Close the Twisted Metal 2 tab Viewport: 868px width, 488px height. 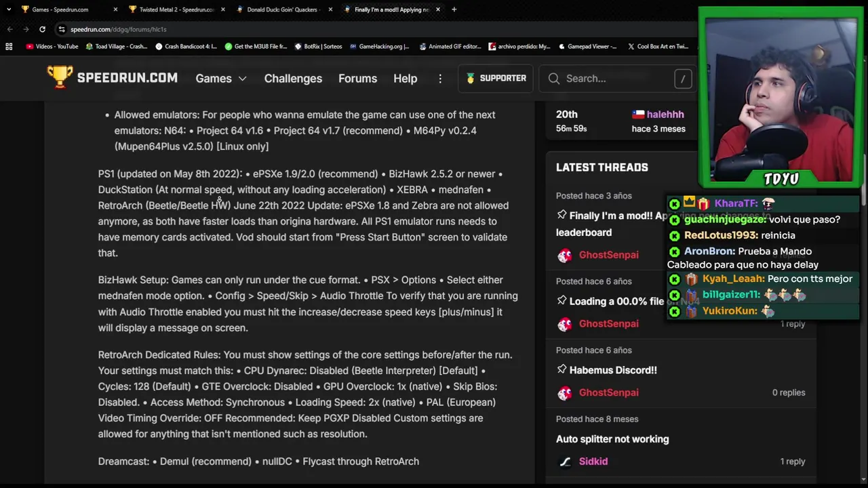click(x=223, y=9)
